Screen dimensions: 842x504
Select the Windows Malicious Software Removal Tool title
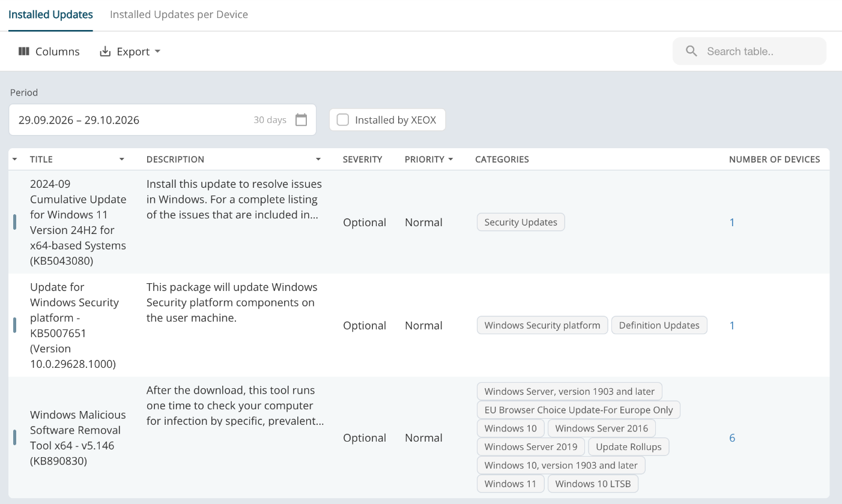[x=78, y=438]
